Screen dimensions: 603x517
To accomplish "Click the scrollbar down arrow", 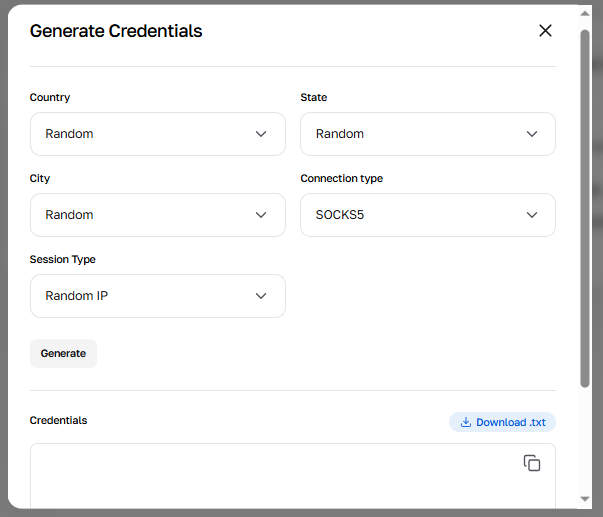I will pos(585,499).
